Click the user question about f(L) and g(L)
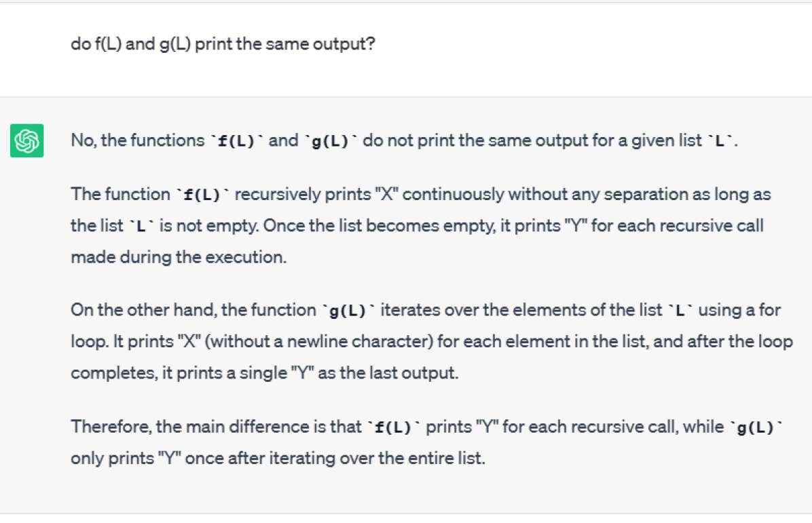Image resolution: width=812 pixels, height=523 pixels. click(x=223, y=44)
